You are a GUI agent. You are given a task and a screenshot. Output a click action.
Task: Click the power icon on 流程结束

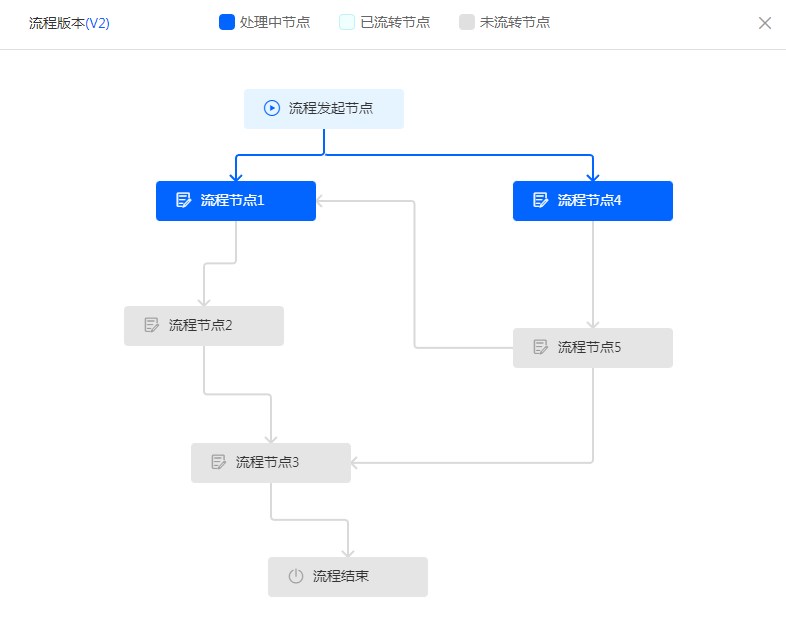coord(295,576)
